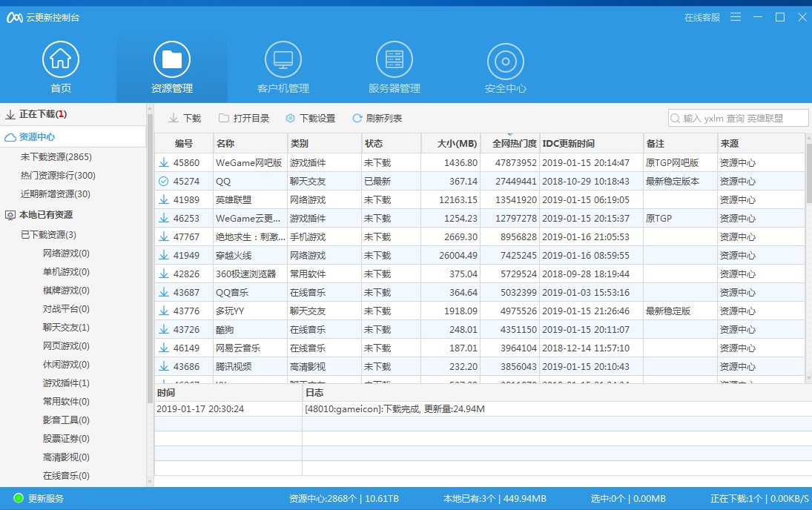Click download icon for 多玩YY row

pos(164,311)
